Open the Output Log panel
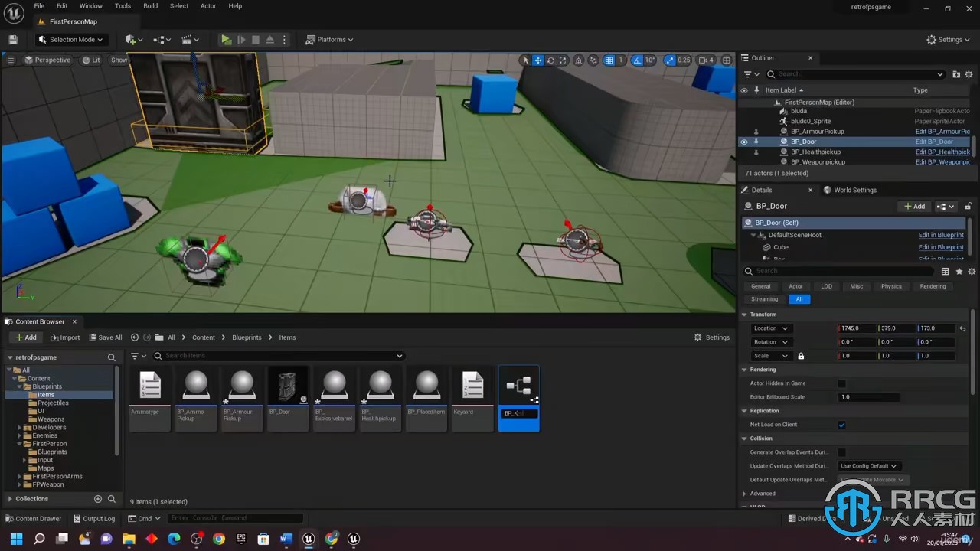Image resolution: width=980 pixels, height=551 pixels. click(x=93, y=519)
